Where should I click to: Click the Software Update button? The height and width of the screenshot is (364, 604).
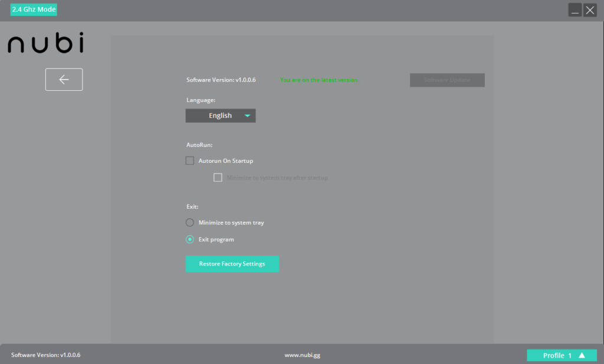447,80
